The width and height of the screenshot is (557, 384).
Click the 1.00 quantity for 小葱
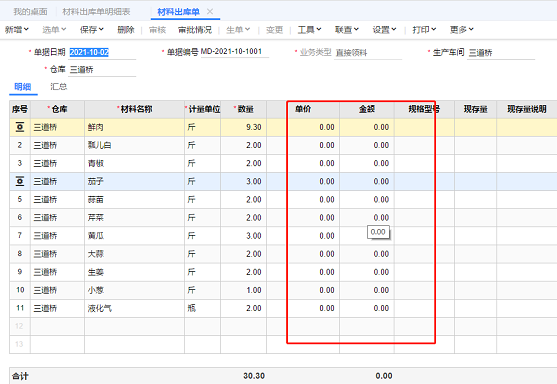(x=244, y=290)
